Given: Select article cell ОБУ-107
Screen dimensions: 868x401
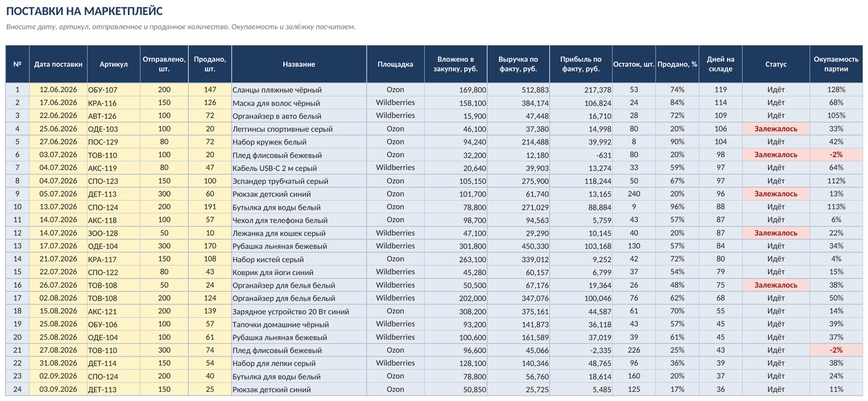Looking at the screenshot, I should [x=113, y=90].
